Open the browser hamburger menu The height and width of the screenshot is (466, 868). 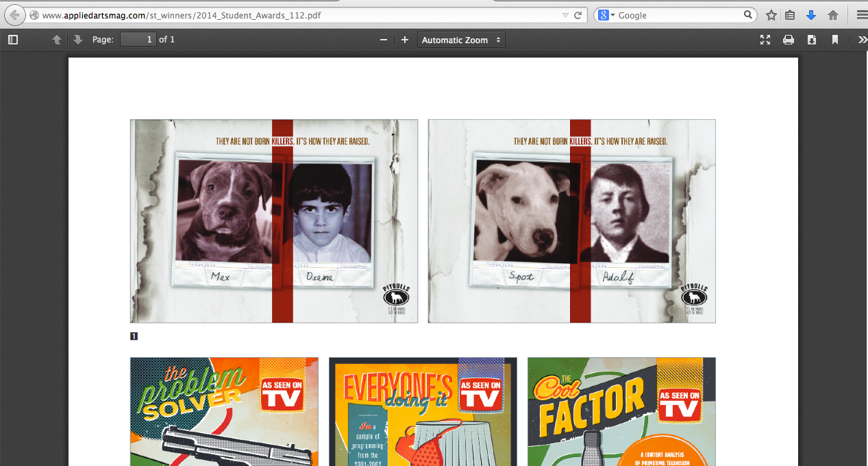[x=861, y=15]
